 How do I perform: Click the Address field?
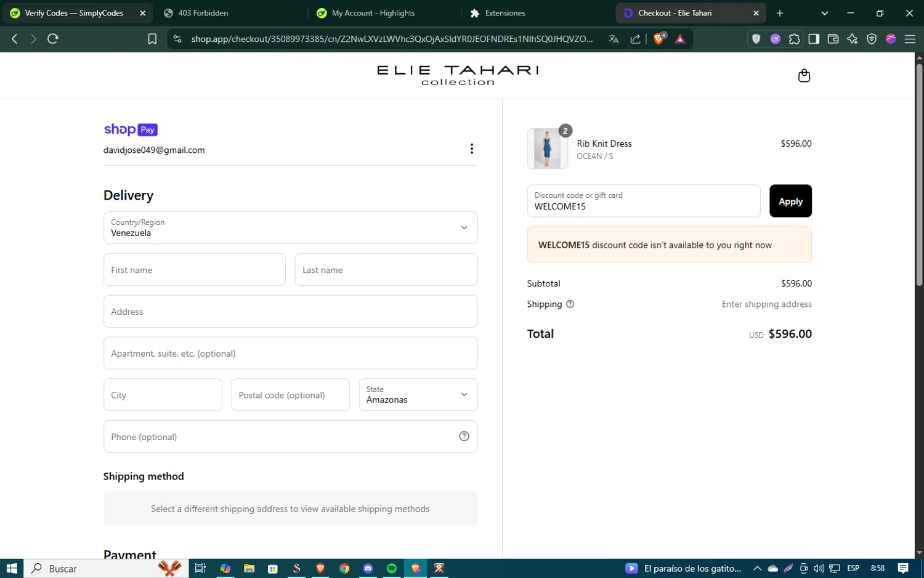290,311
